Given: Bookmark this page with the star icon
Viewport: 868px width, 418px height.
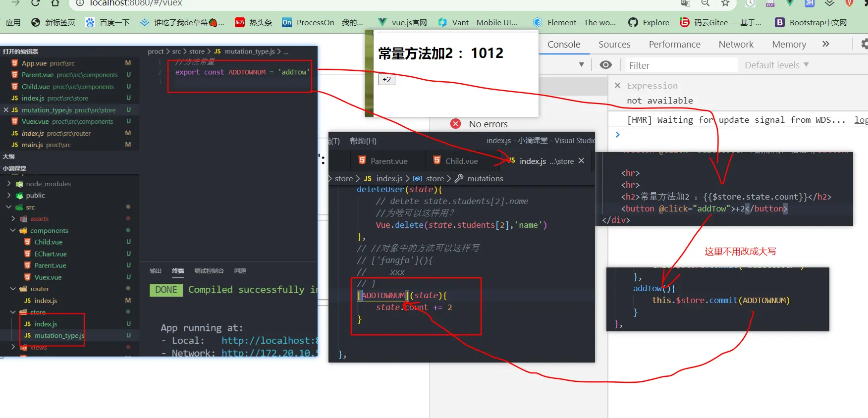Looking at the screenshot, I should [725, 3].
